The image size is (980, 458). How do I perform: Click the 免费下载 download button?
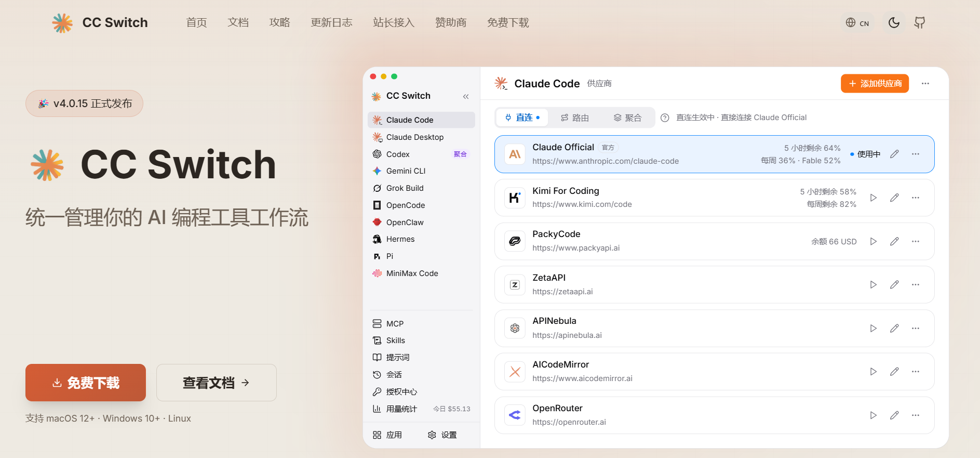point(86,383)
